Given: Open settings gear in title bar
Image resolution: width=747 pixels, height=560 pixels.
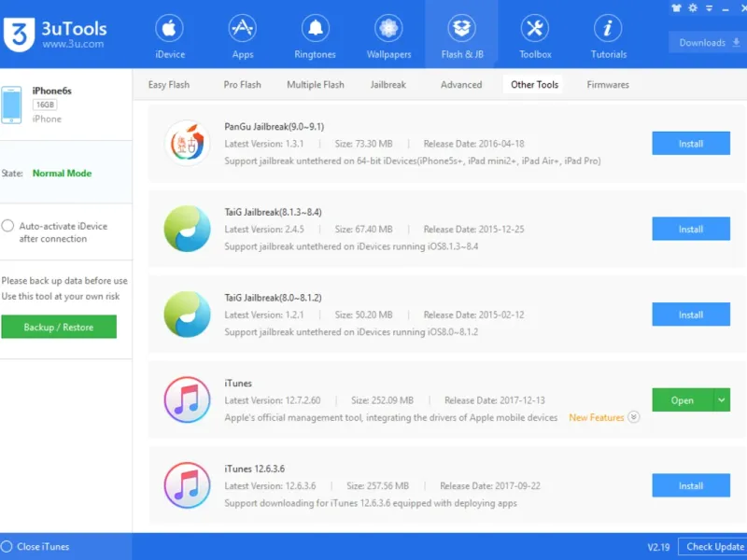Looking at the screenshot, I should point(693,8).
